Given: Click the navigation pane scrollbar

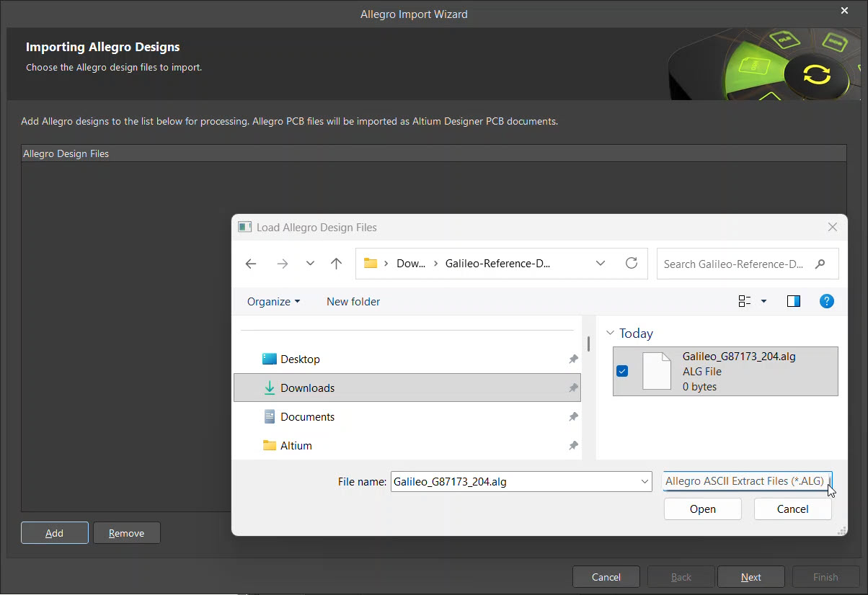Looking at the screenshot, I should [x=588, y=344].
